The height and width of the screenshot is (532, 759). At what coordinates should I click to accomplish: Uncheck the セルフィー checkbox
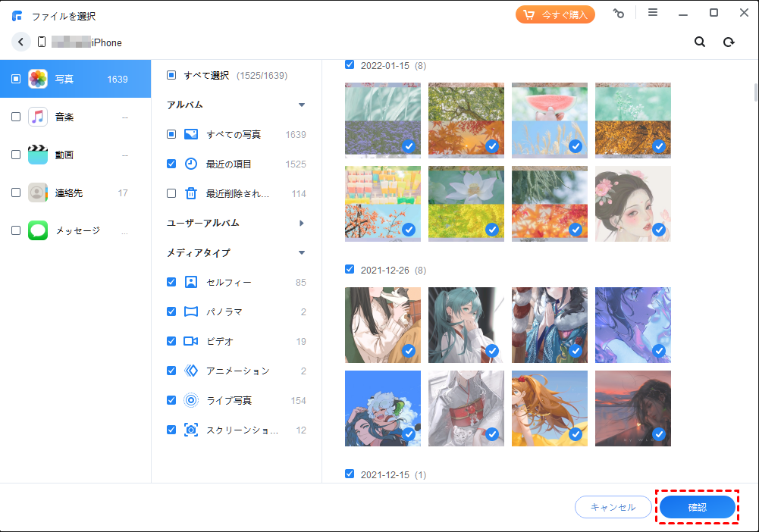click(x=171, y=282)
